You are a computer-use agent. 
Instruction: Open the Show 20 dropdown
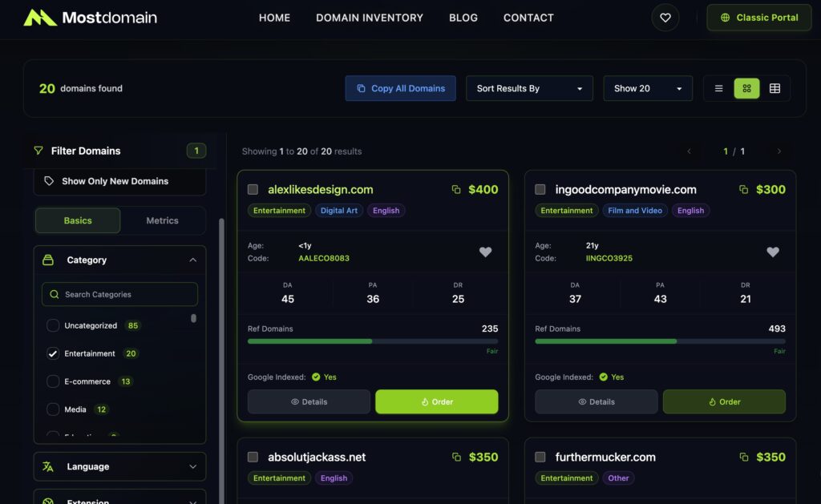[x=648, y=88]
